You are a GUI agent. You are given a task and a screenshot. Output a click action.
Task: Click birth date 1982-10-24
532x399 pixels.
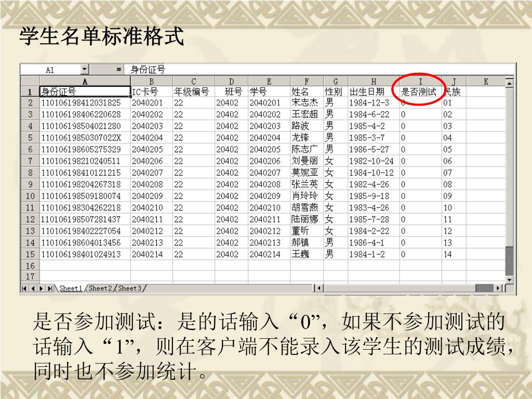pyautogui.click(x=374, y=161)
